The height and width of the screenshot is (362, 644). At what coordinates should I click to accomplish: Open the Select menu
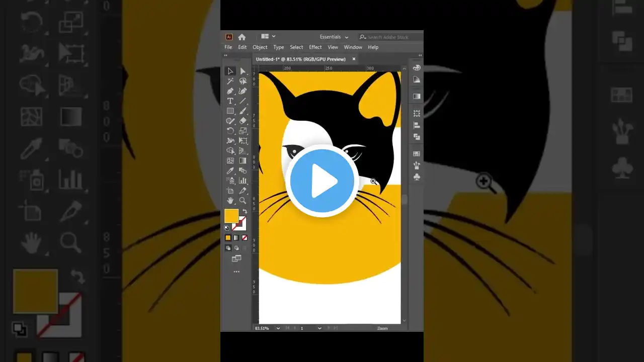point(296,47)
